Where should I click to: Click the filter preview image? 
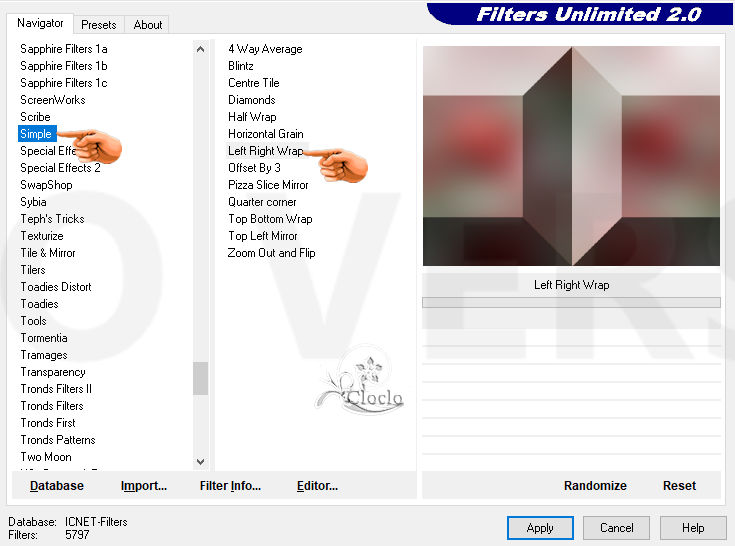point(571,156)
